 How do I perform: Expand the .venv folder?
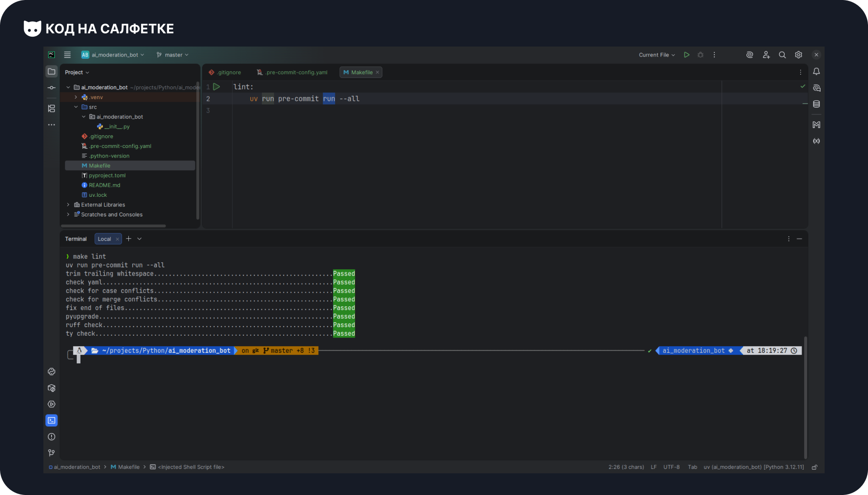[75, 97]
